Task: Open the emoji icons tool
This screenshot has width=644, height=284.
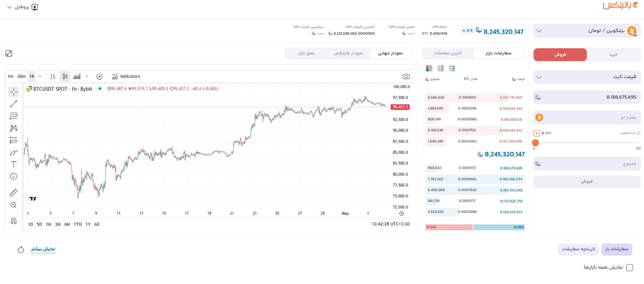Action: coord(13,176)
